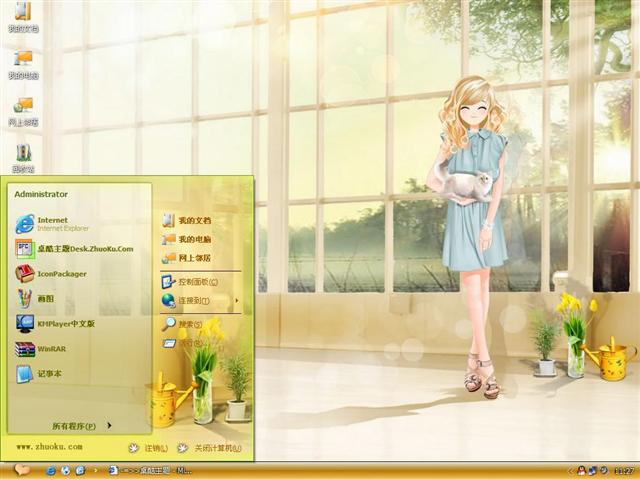Open 我的电脑 in Start menu
This screenshot has width=640, height=480.
coord(193,239)
